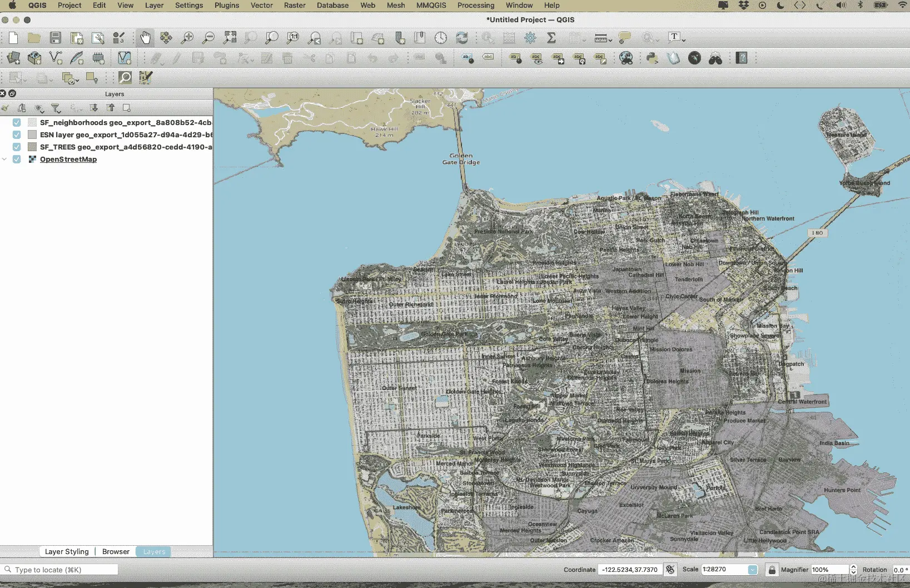This screenshot has width=910, height=588.
Task: Click the Refresh map icon
Action: point(462,38)
